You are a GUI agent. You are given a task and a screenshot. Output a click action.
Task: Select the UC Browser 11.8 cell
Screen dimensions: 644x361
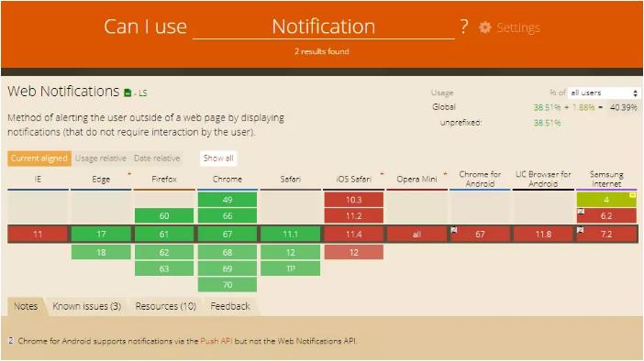(543, 235)
